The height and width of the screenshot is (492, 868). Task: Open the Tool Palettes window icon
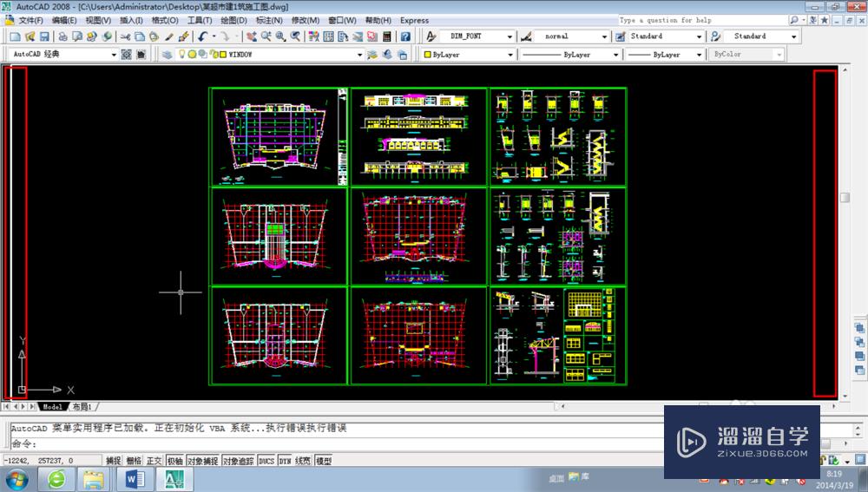click(343, 36)
